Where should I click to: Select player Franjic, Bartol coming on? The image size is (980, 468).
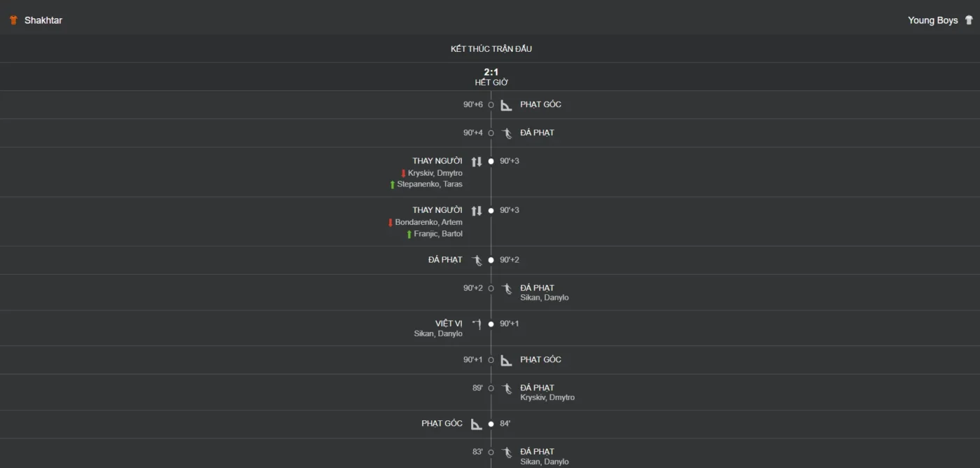point(437,234)
